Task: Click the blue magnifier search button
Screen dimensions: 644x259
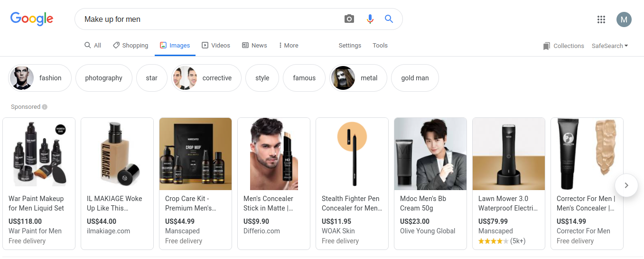Action: click(x=389, y=19)
